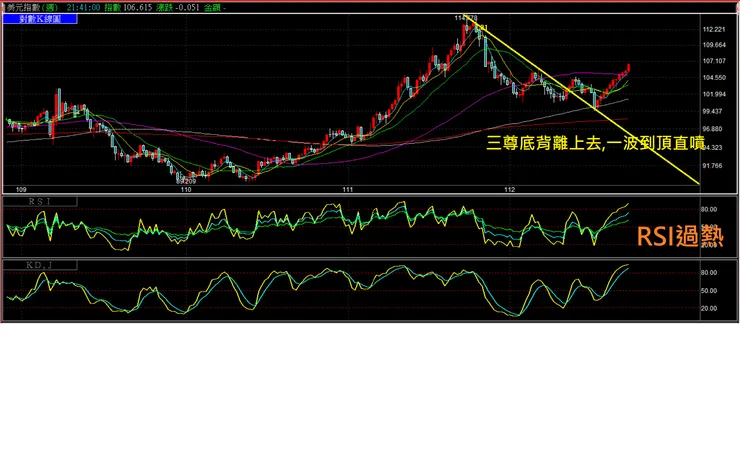This screenshot has height=464, width=740.
Task: Click the 21:41:00 timestamp in the header
Action: click(84, 8)
